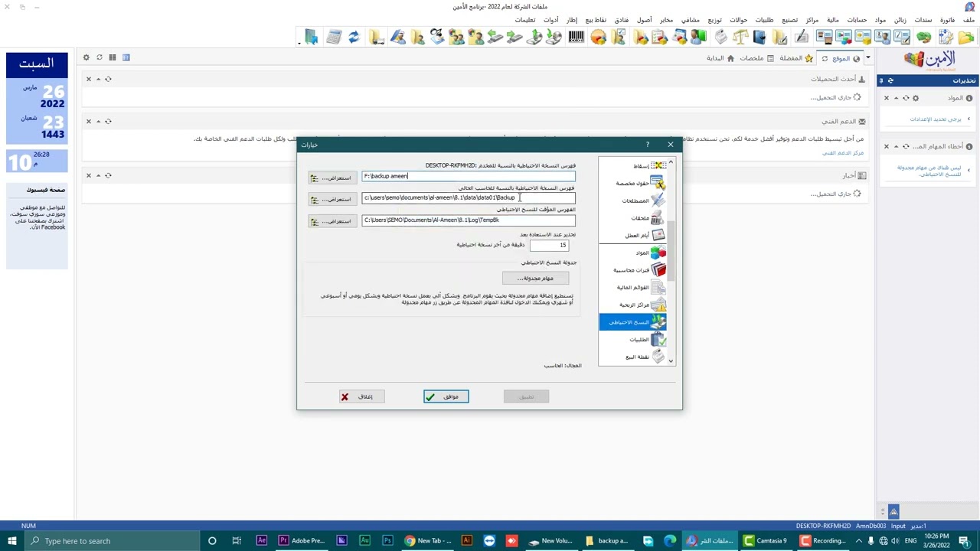Click the pie chart toolbar icon
Viewport: 980px width, 551px height.
pos(598,37)
